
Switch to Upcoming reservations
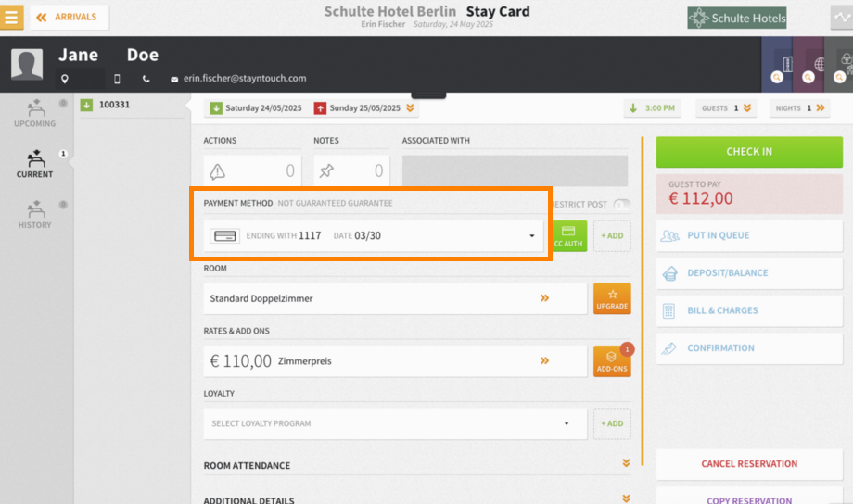tap(35, 114)
